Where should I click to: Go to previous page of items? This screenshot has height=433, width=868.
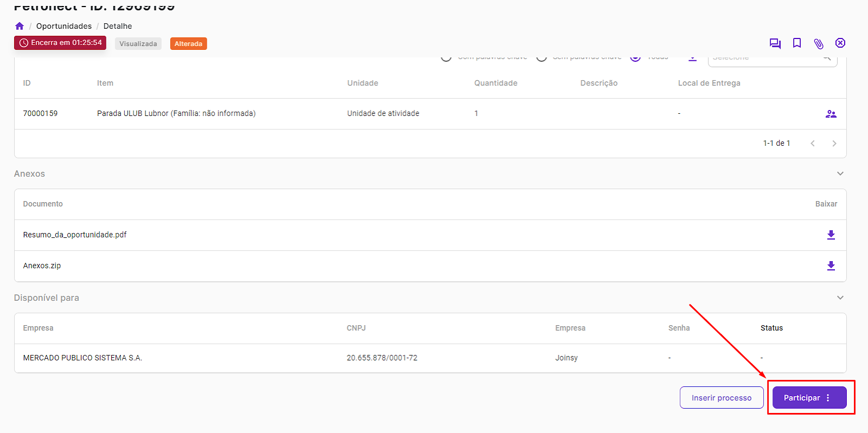pyautogui.click(x=812, y=144)
